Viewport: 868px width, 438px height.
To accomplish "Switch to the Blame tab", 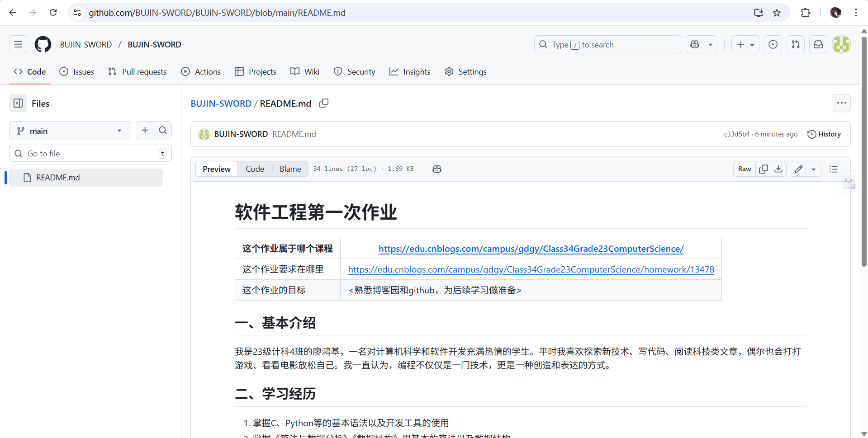I will click(290, 169).
